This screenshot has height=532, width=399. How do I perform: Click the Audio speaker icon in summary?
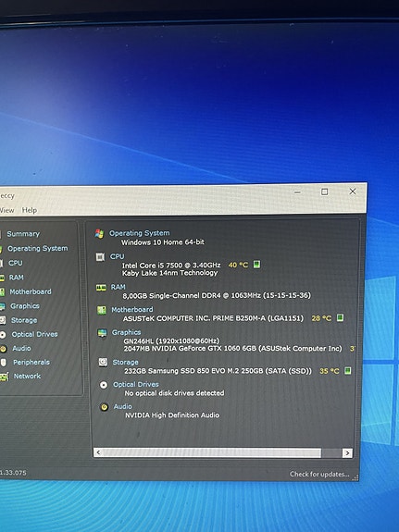click(105, 407)
